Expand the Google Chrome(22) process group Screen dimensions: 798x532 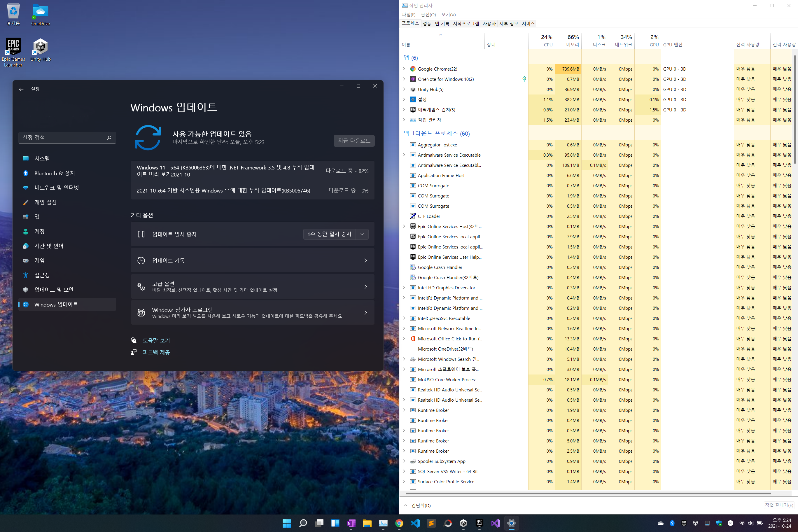[404, 69]
